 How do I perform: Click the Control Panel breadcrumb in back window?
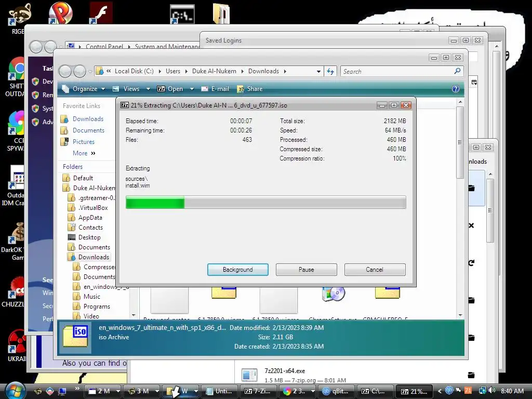(x=104, y=46)
